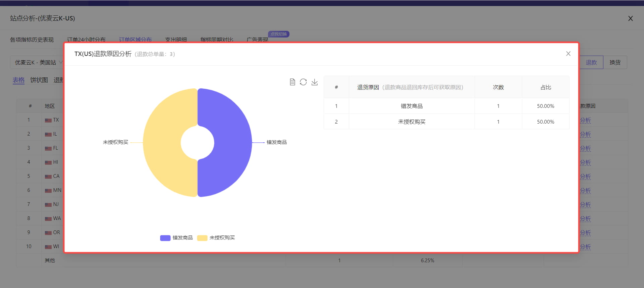The image size is (644, 288).
Task: Open the 分析 link in FL row
Action: point(585,148)
